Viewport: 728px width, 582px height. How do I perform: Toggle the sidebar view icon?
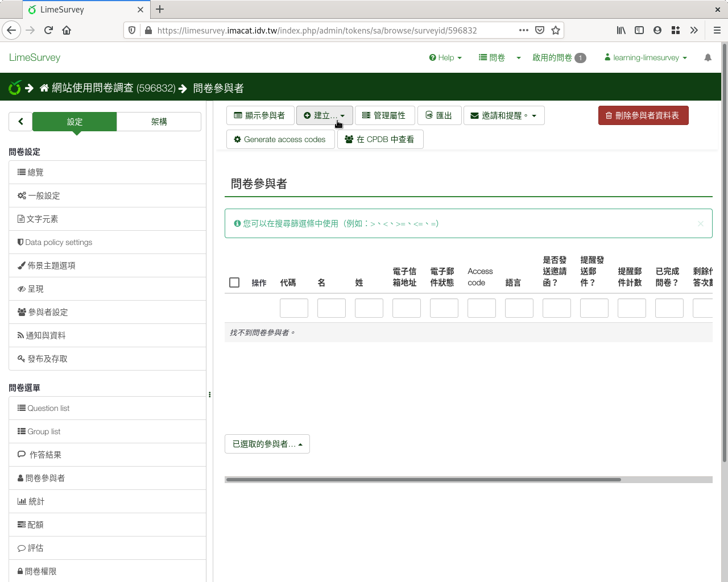(639, 30)
